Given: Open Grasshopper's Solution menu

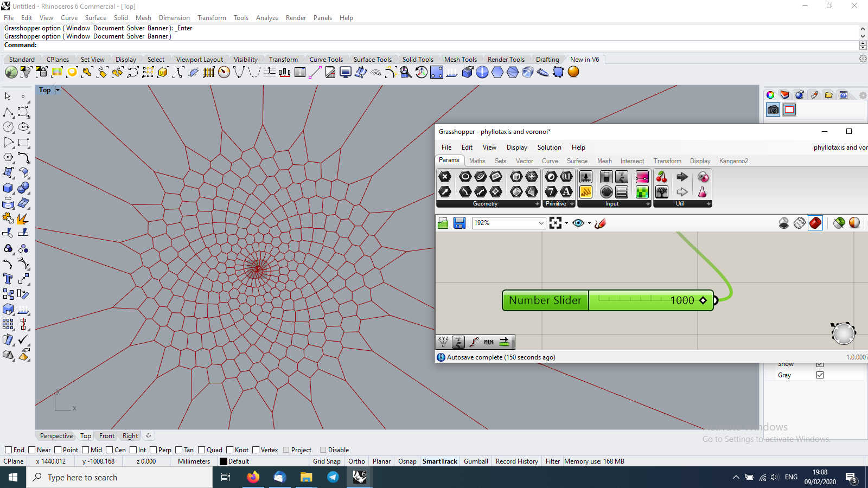Looking at the screenshot, I should (x=549, y=147).
